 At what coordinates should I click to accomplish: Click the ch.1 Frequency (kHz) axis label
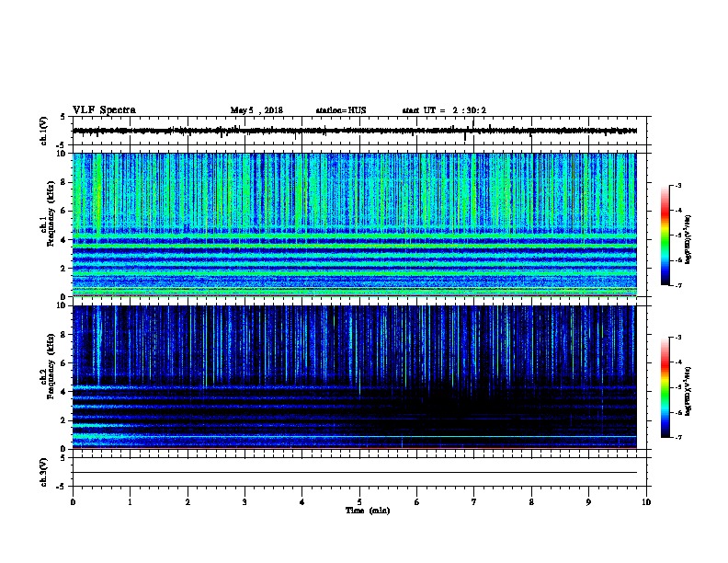47,214
